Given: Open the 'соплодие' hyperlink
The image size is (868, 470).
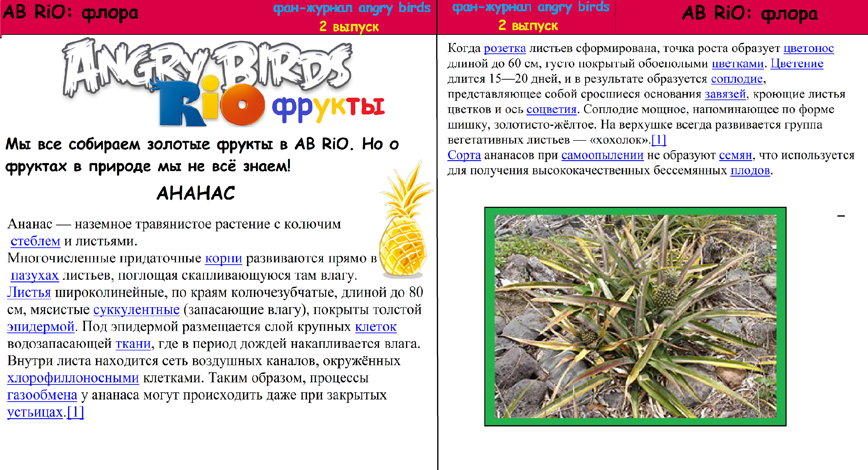Looking at the screenshot, I should pyautogui.click(x=737, y=79).
